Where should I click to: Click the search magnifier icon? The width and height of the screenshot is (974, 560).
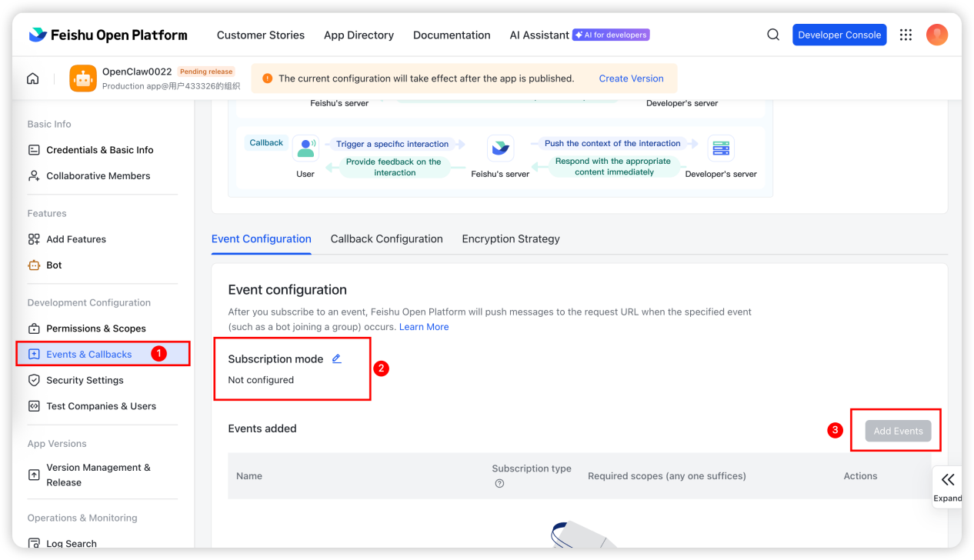773,35
